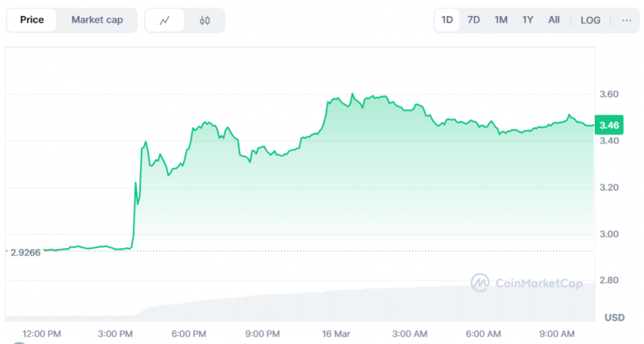Image resolution: width=644 pixels, height=344 pixels.
Task: Switch to the Price tab
Action: 31,20
